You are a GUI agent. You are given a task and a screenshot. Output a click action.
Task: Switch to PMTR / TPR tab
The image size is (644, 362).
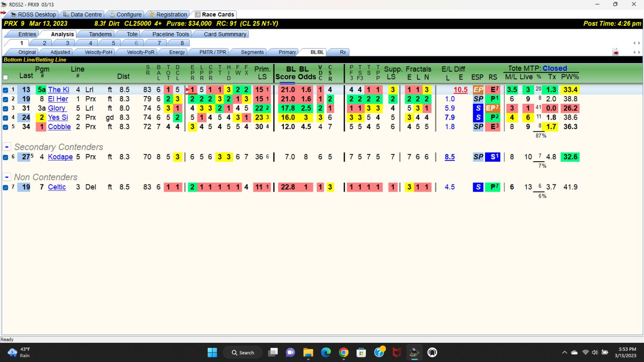[x=213, y=52]
